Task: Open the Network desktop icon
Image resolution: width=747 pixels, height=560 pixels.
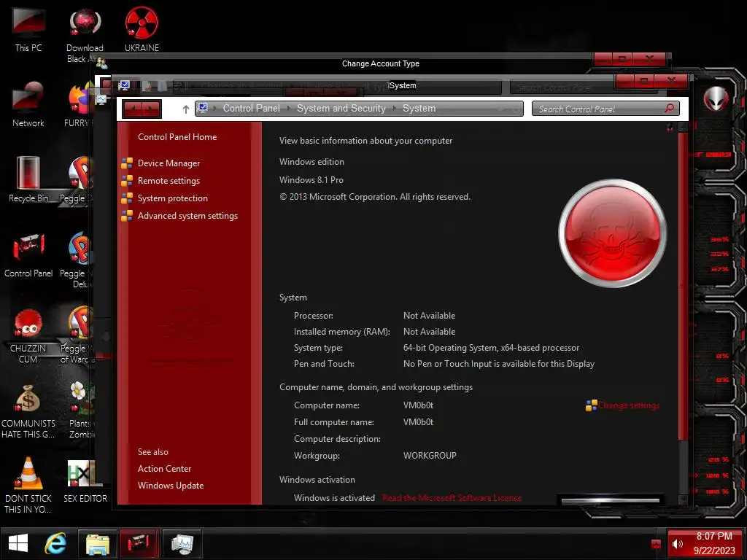Action: 28,104
